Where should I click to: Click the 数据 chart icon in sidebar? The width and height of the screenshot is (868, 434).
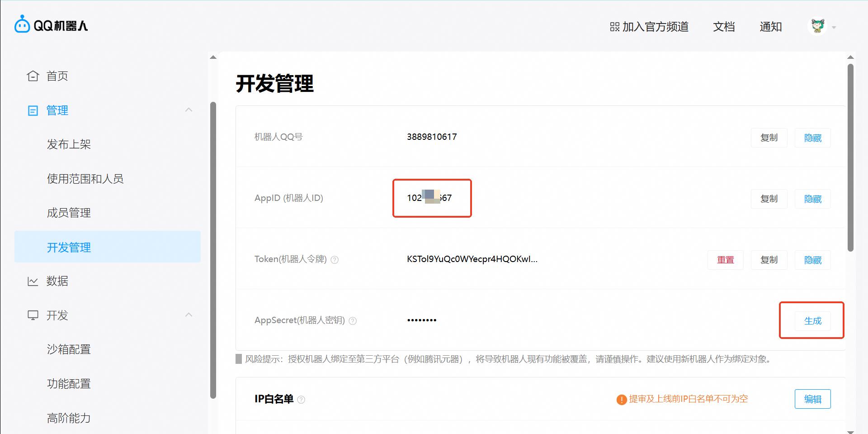[x=32, y=281]
